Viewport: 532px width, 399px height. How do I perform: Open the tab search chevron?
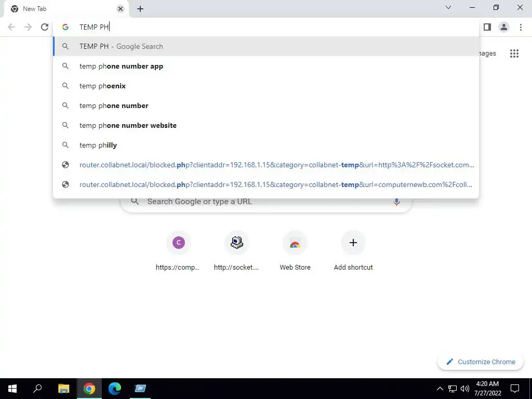448,7
